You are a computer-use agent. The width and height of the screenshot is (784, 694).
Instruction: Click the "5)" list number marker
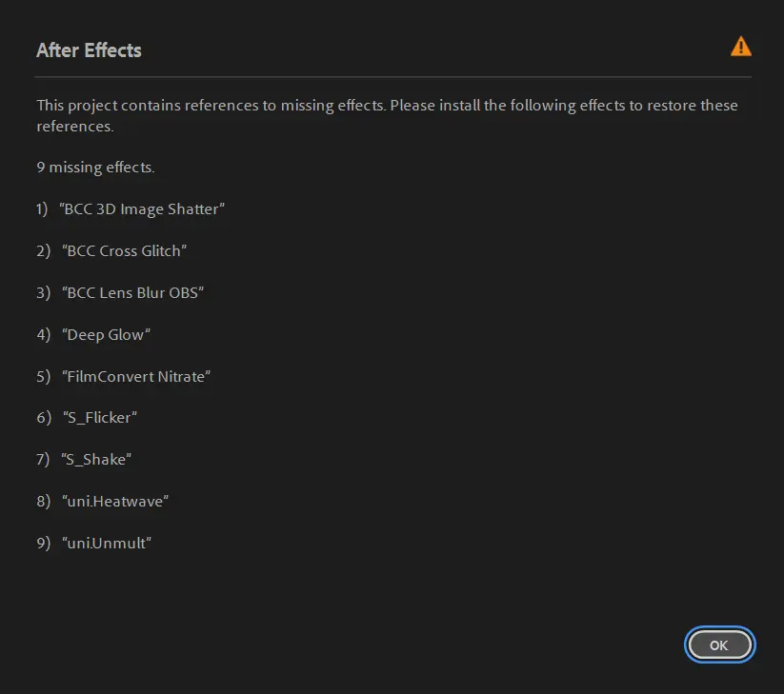(x=43, y=377)
